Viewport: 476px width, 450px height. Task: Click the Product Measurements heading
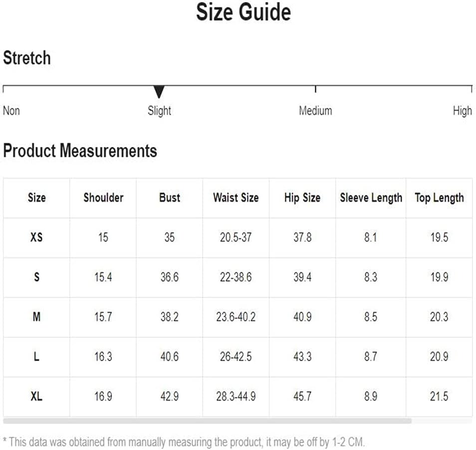coord(80,151)
